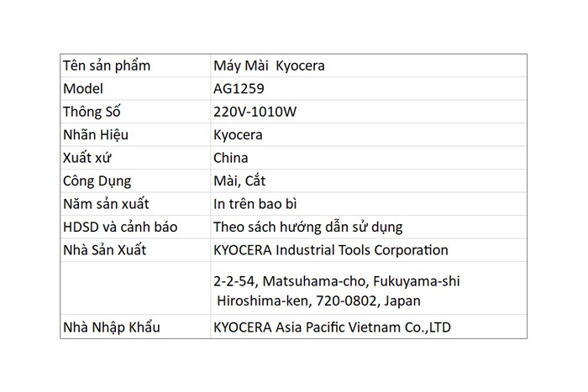Select 'KYOCERA Asia Pacific Vietnam Co.,LTD' cell
Viewport: 588px width, 392px height.
click(369, 327)
